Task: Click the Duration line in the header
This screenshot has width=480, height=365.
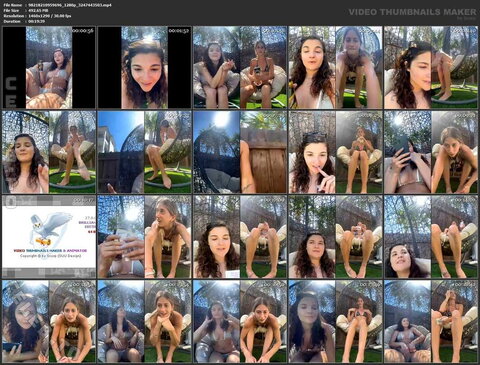Action: [24, 21]
